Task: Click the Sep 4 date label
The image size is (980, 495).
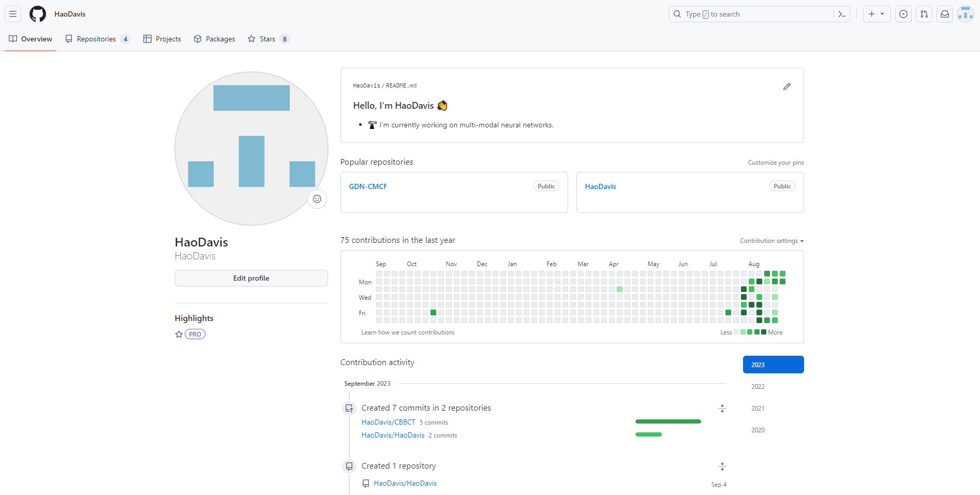Action: pyautogui.click(x=719, y=485)
